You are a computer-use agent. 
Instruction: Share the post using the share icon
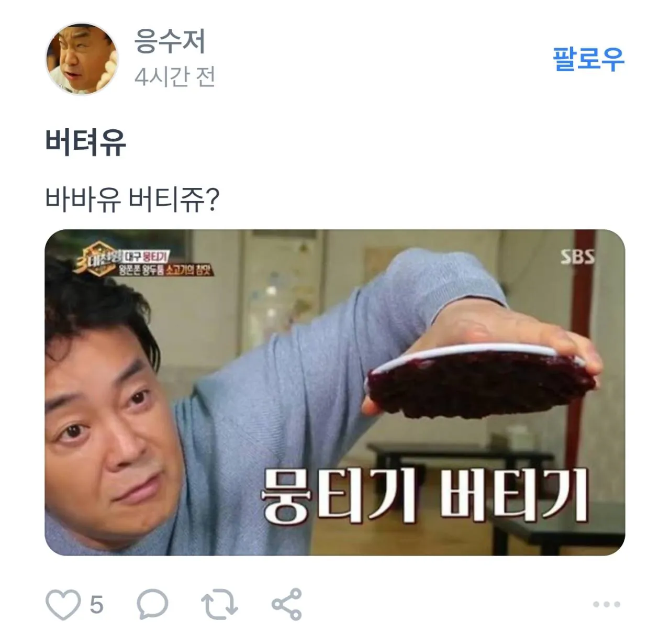(287, 604)
